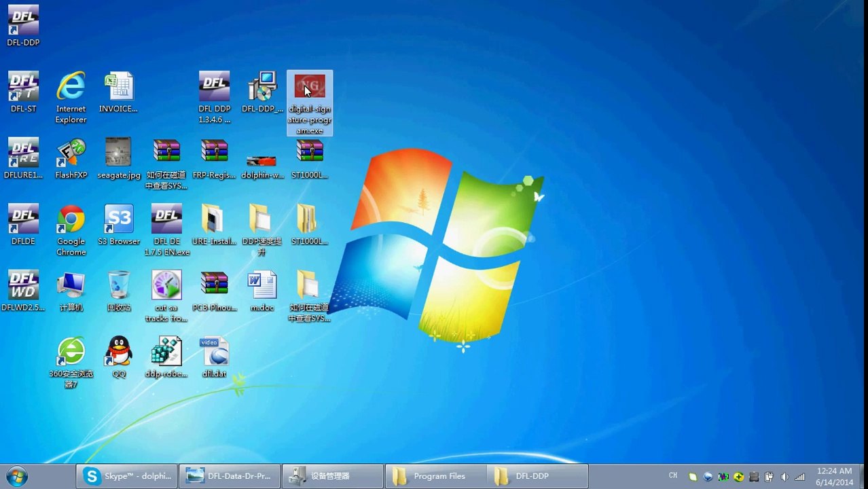Switch to DFL-Data-Dr-Pr taskbar window
Viewport: 868px width, 489px height.
(230, 476)
